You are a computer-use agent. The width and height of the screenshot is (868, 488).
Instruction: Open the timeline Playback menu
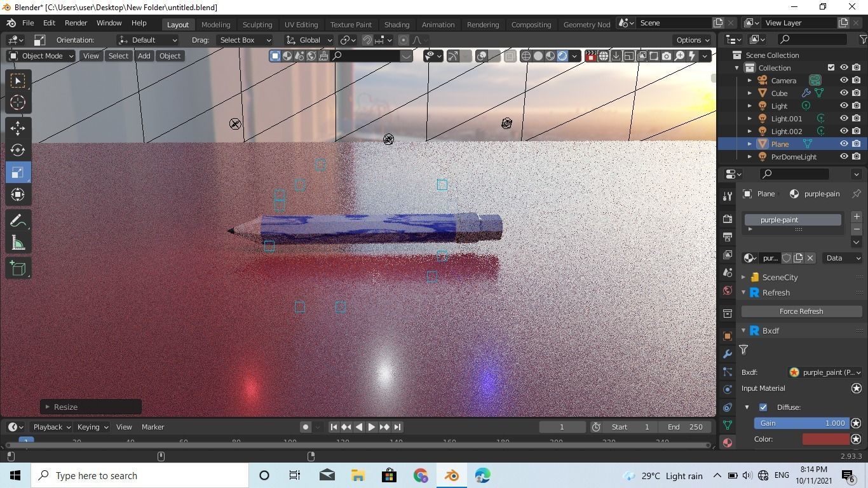click(51, 427)
